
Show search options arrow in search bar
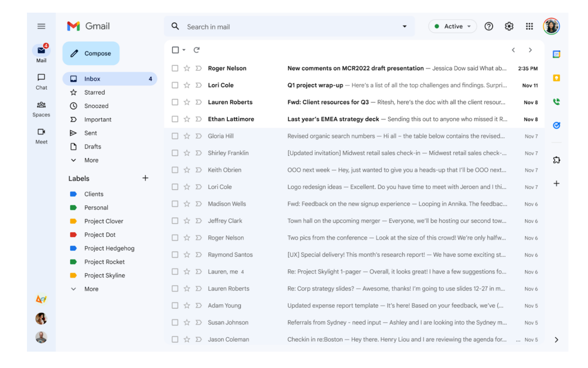404,27
